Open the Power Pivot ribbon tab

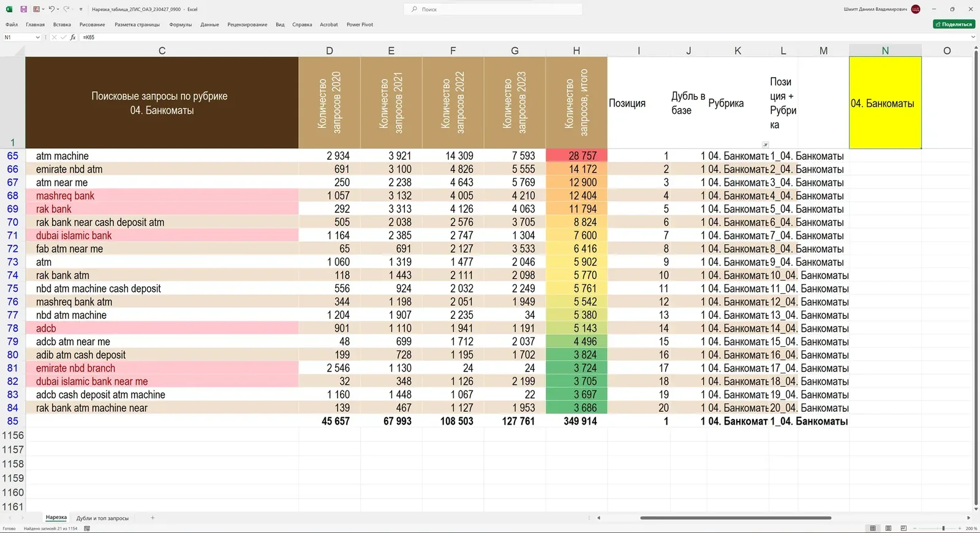[x=360, y=24]
